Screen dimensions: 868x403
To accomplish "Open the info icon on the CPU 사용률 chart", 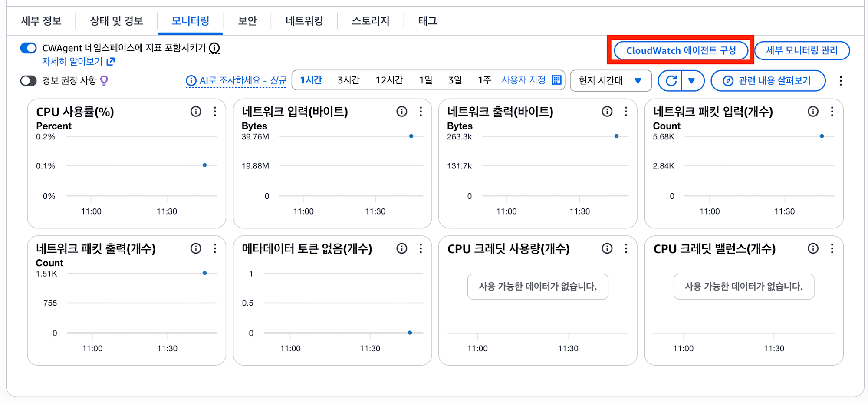I will (196, 112).
